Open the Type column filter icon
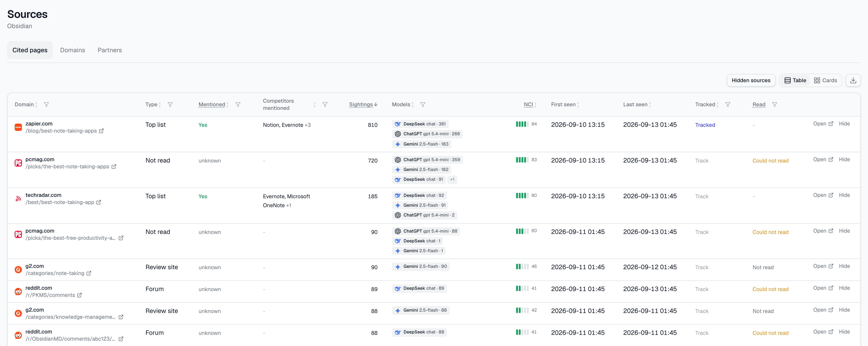The height and width of the screenshot is (346, 868). (x=170, y=104)
